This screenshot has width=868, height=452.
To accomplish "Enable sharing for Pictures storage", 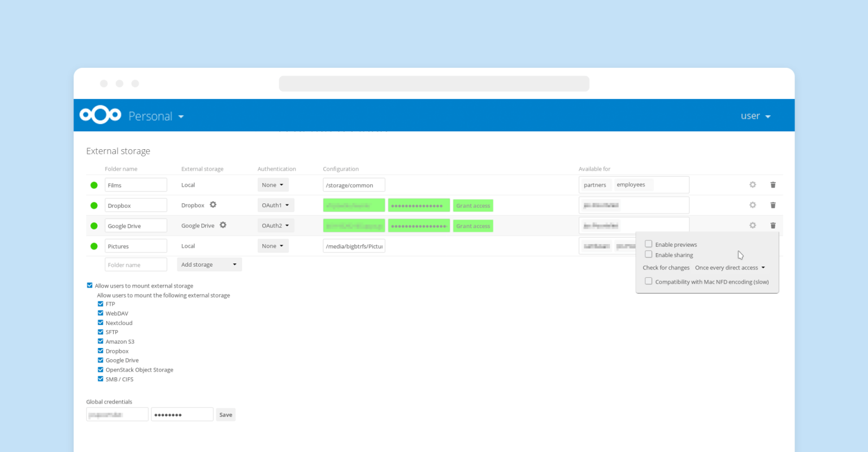I will 648,254.
